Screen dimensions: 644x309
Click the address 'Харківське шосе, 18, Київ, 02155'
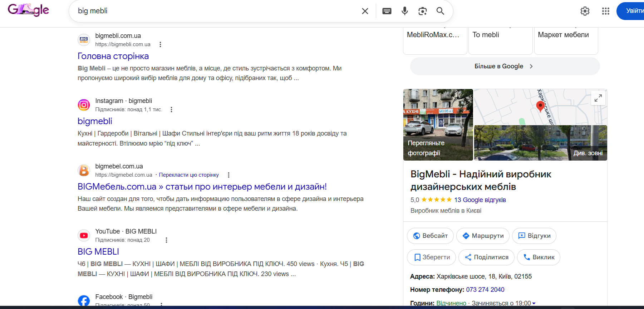tap(484, 276)
